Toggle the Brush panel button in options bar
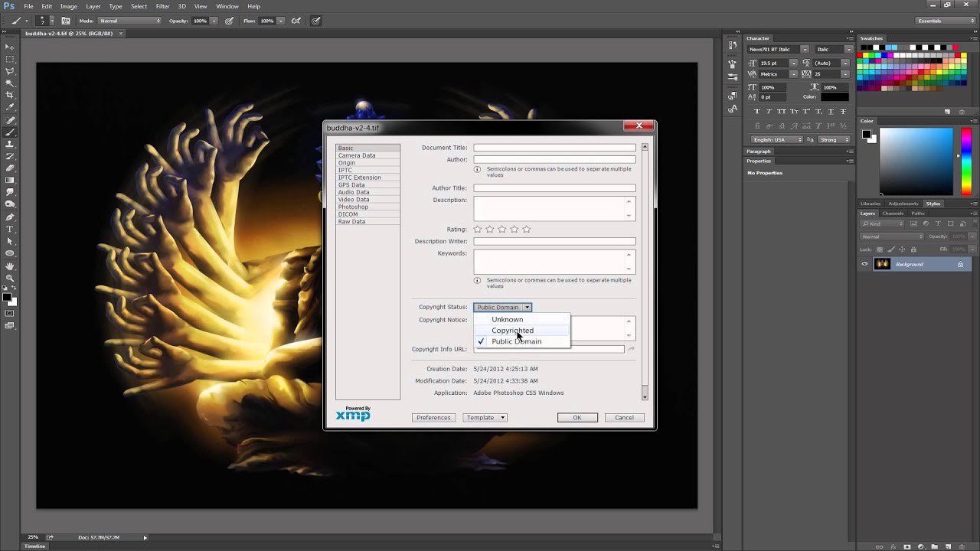980x551 pixels. point(66,21)
